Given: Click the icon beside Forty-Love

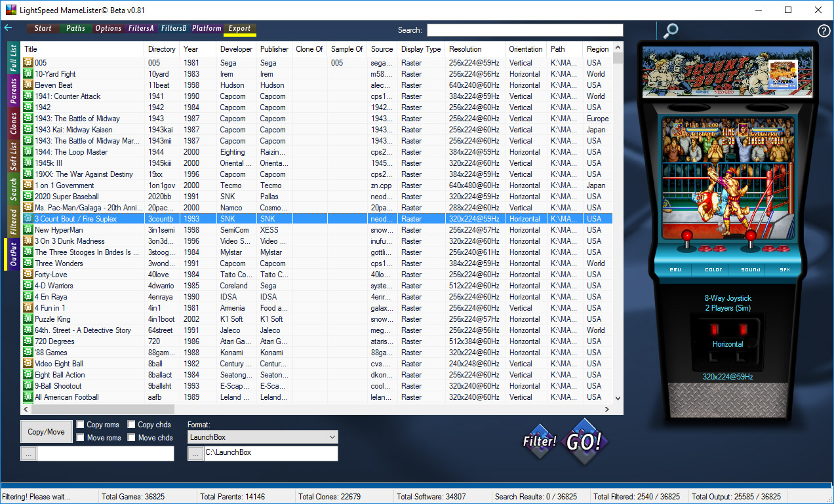Looking at the screenshot, I should (x=28, y=275).
